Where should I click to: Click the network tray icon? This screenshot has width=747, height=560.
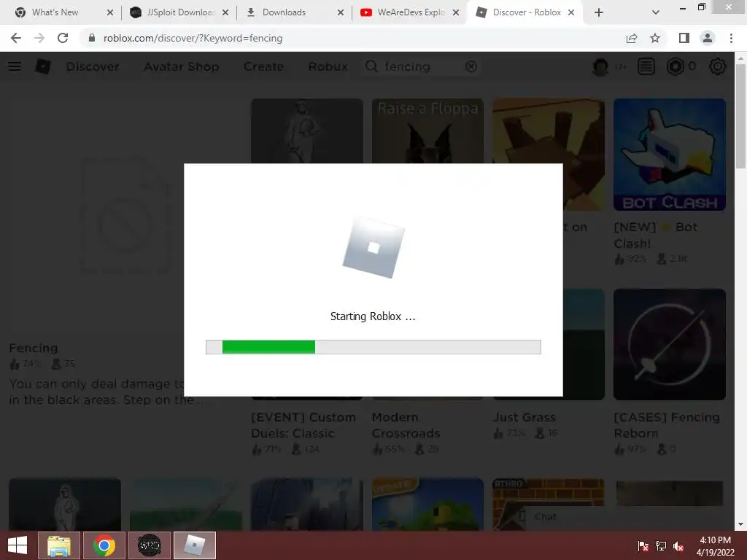[x=661, y=546]
